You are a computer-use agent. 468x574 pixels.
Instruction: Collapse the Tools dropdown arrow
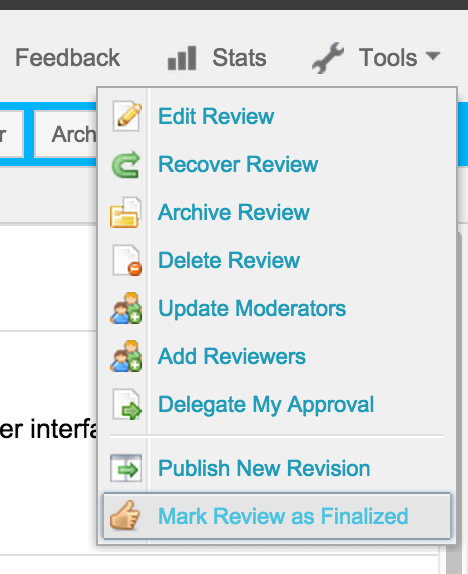coord(433,56)
